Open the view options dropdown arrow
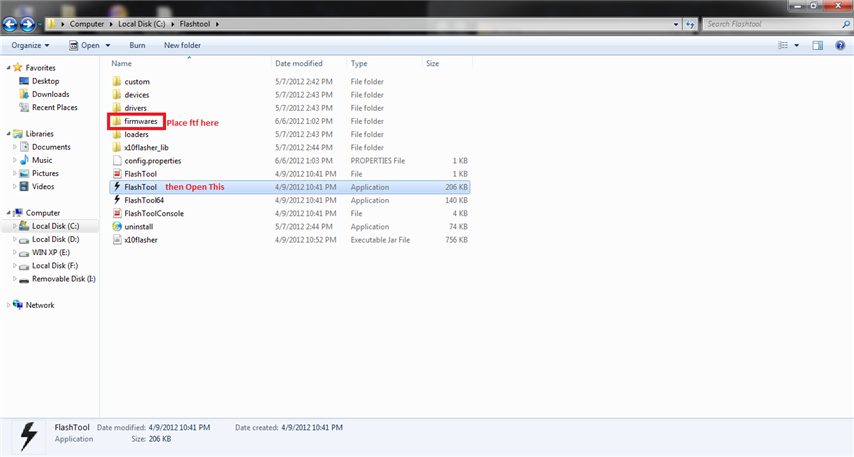Viewport: 854px width, 457px height. point(796,45)
